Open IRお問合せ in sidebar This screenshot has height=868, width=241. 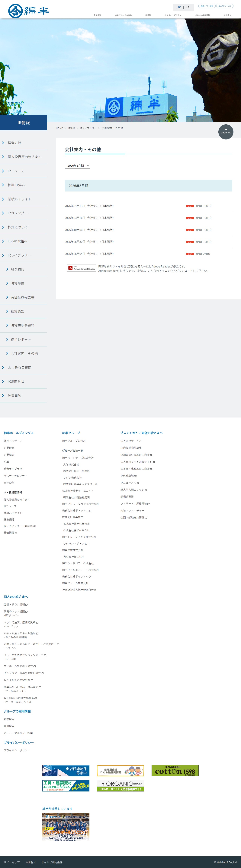pyautogui.click(x=24, y=382)
